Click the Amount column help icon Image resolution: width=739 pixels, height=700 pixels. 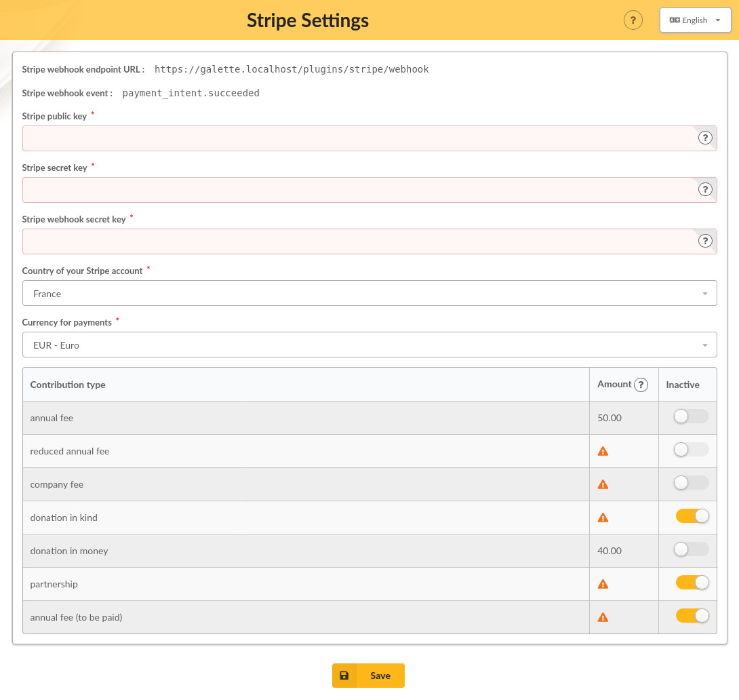(641, 385)
